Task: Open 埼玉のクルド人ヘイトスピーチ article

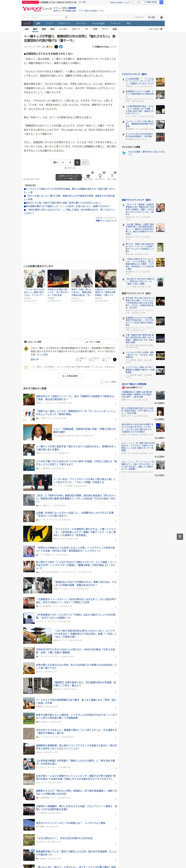Action: (71, 823)
